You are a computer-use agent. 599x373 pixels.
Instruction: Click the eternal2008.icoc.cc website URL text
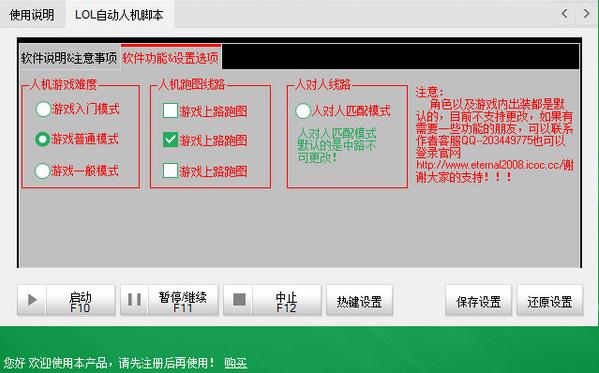[x=489, y=165]
